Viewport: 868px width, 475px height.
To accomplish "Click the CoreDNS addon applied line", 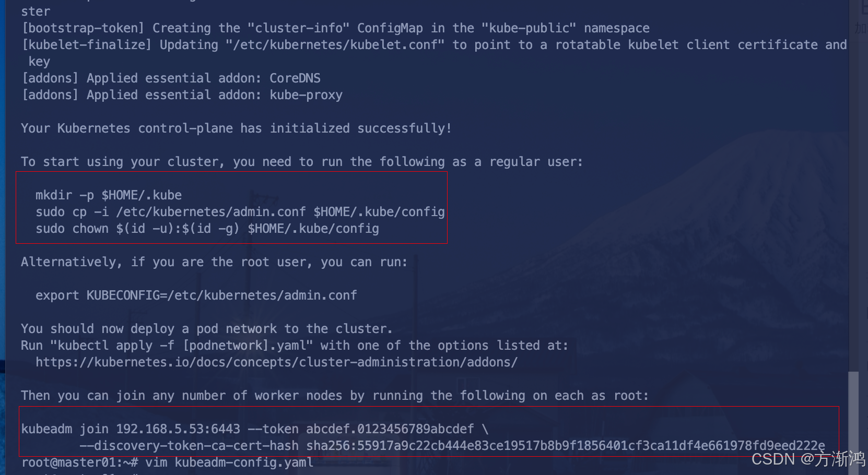I will (x=171, y=78).
